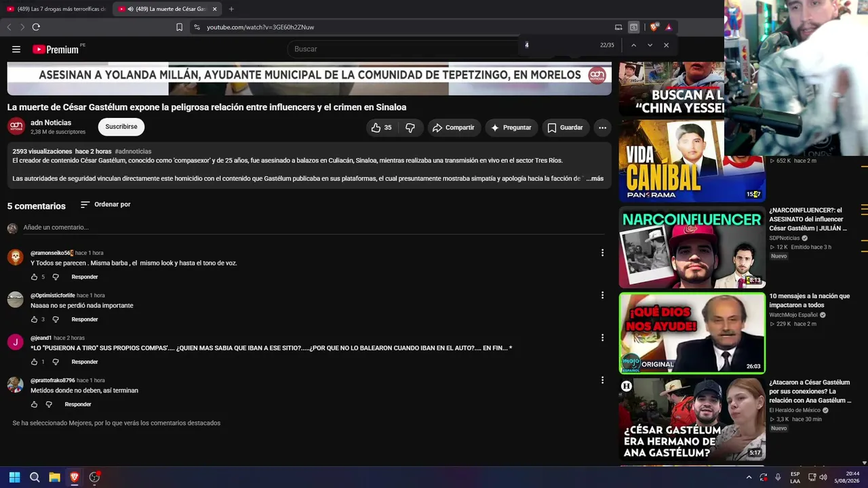868x488 pixels.
Task: Close the find-in-page bar
Action: 666,45
